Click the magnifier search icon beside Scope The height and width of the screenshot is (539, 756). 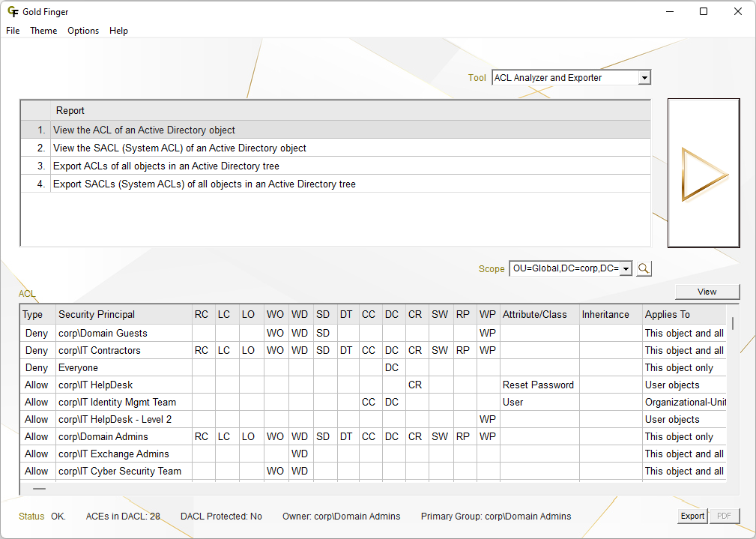(644, 268)
